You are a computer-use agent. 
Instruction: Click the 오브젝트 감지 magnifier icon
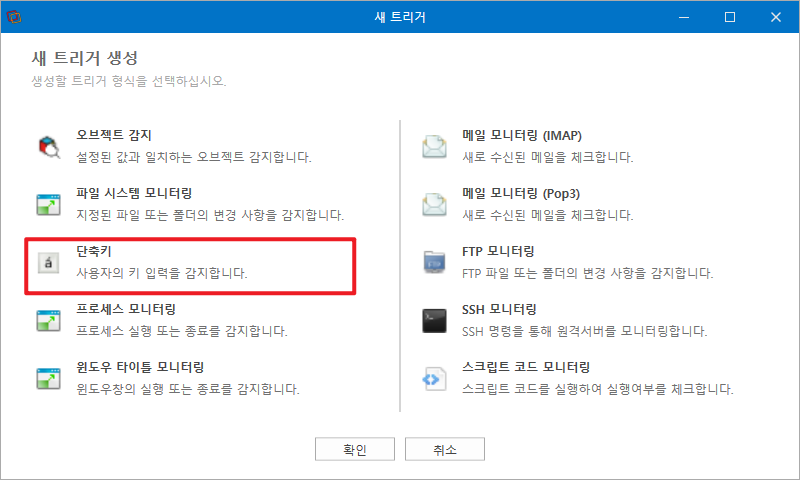tap(49, 147)
